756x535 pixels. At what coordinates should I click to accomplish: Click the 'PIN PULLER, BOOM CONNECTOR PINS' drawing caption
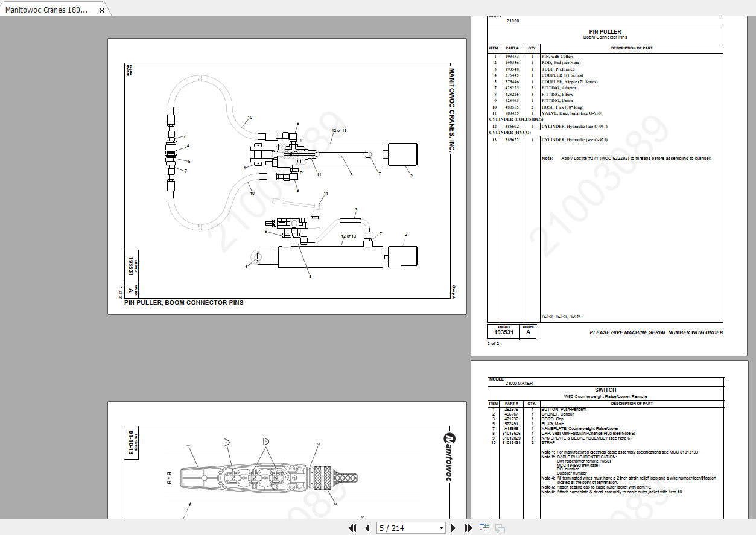(x=184, y=303)
